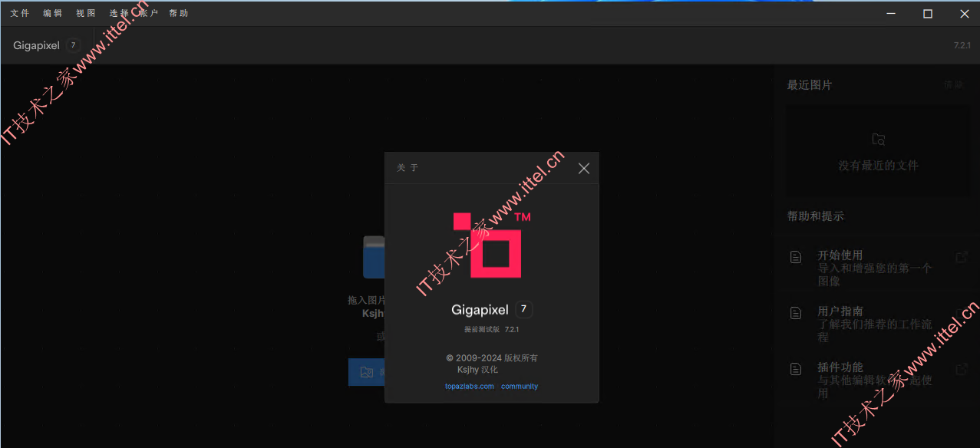Click the folder search icon in recent files

[879, 140]
